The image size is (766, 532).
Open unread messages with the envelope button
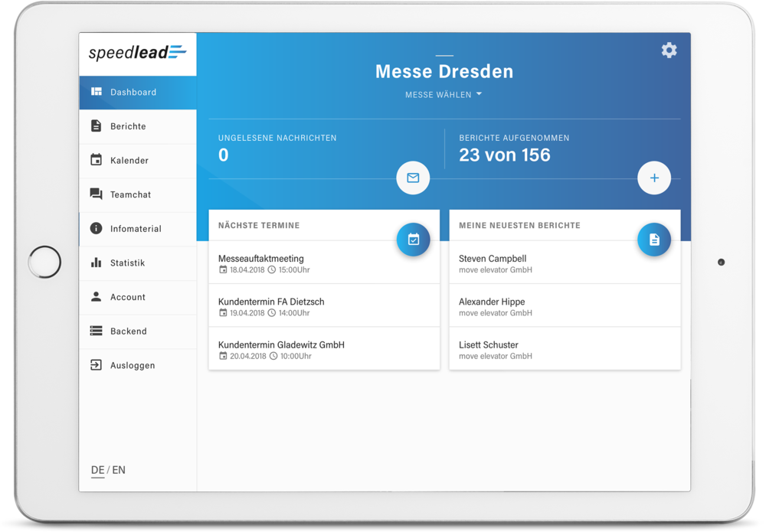(x=413, y=178)
